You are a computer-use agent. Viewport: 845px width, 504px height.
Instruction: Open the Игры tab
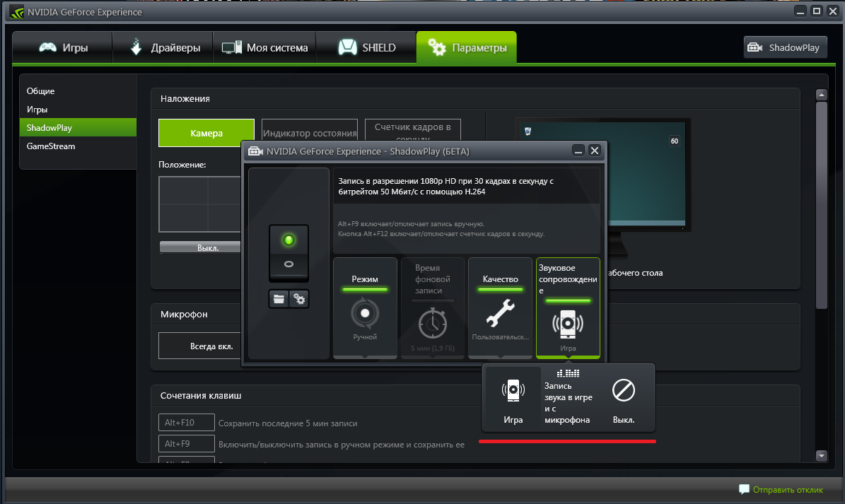[62, 47]
